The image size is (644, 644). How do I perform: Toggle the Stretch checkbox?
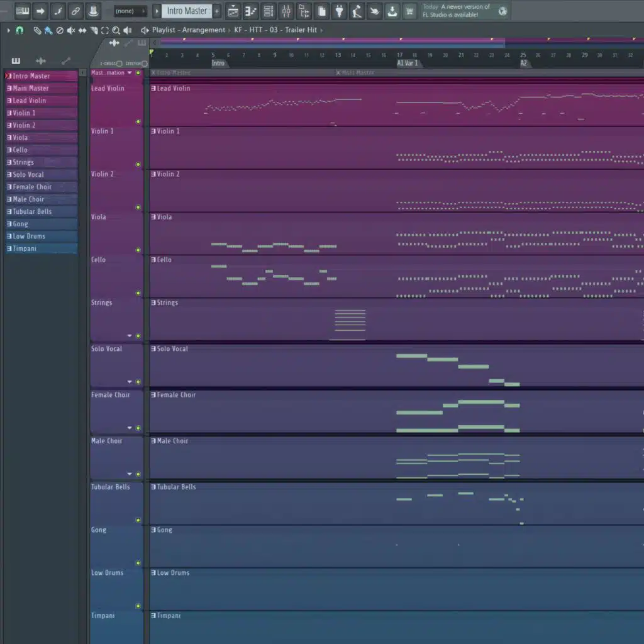click(x=144, y=64)
